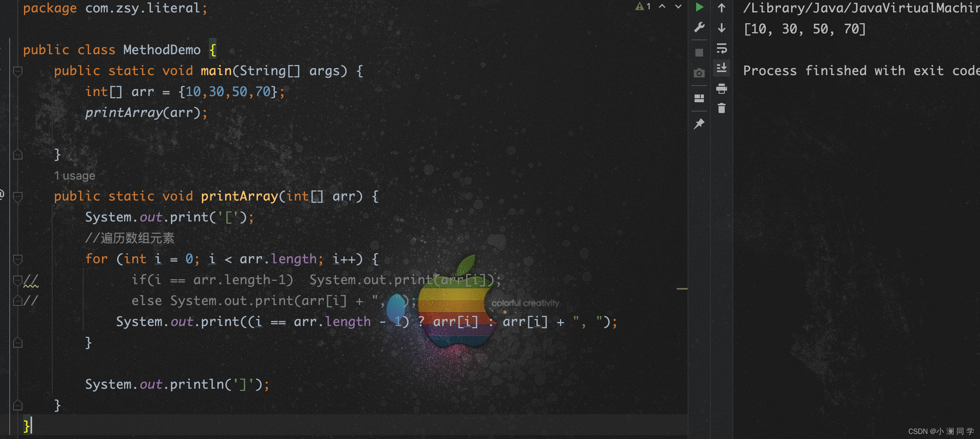Place caret at the final closing brace of the class
Viewport: 980px width, 439px height.
[27, 426]
